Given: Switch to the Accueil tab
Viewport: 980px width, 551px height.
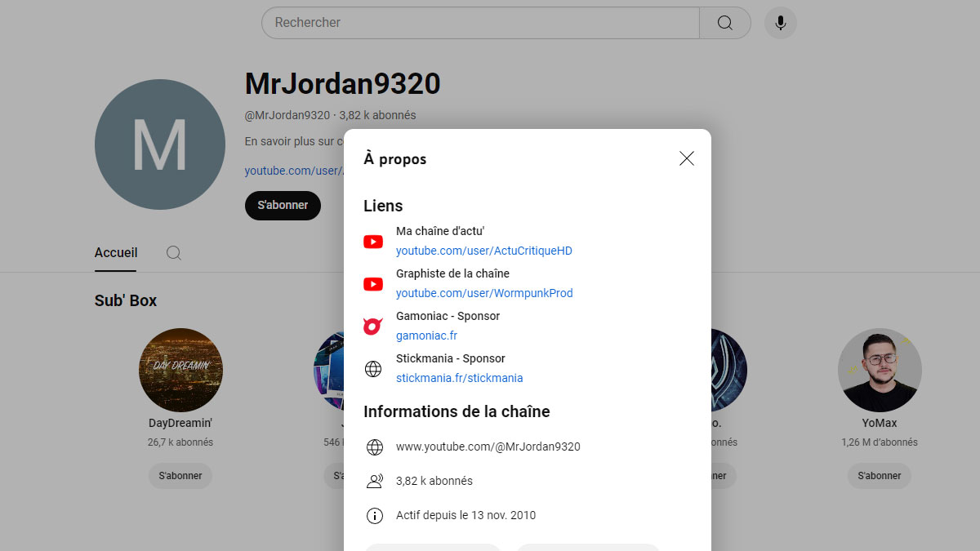Looking at the screenshot, I should (x=115, y=253).
